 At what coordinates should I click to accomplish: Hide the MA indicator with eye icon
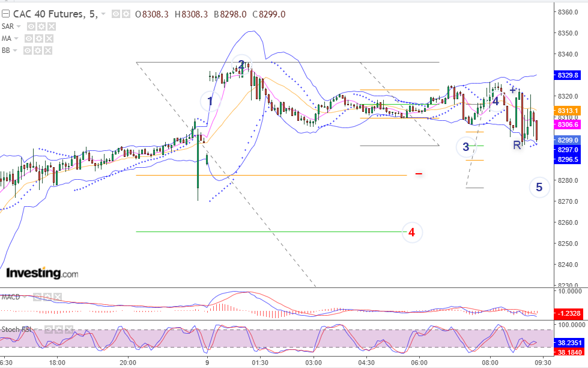pos(29,38)
